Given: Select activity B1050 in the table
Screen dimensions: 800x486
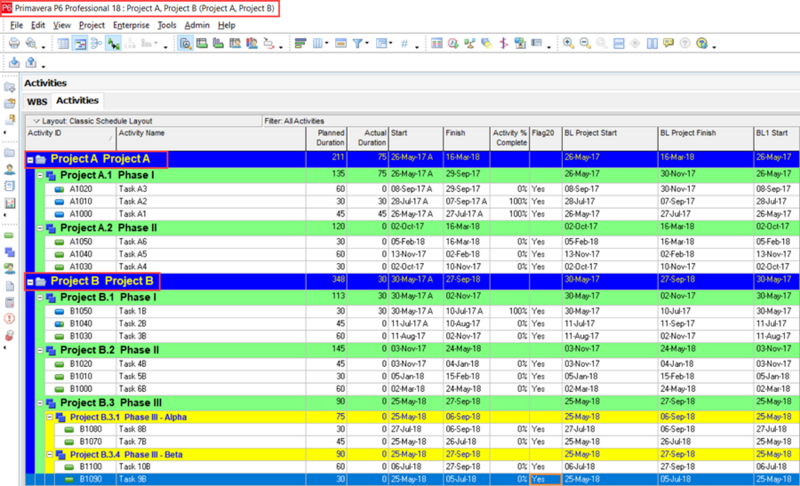Looking at the screenshot, I should pyautogui.click(x=81, y=311).
